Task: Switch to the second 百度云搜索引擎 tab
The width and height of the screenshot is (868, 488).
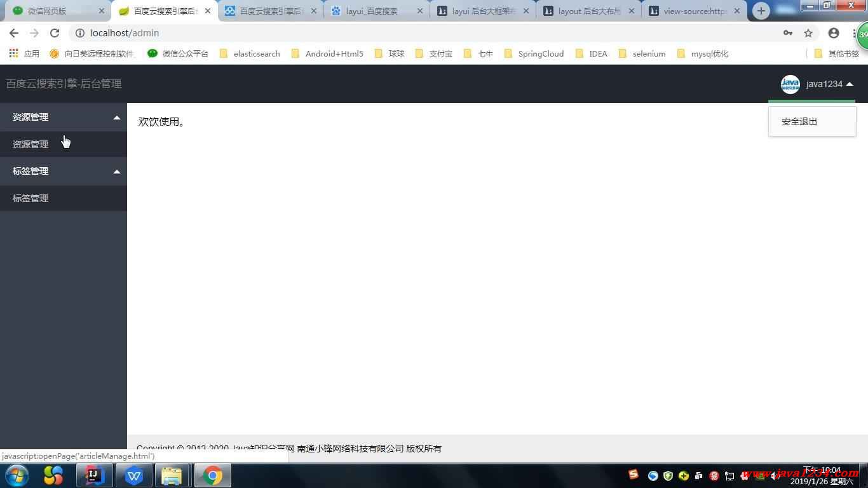Action: pos(270,11)
